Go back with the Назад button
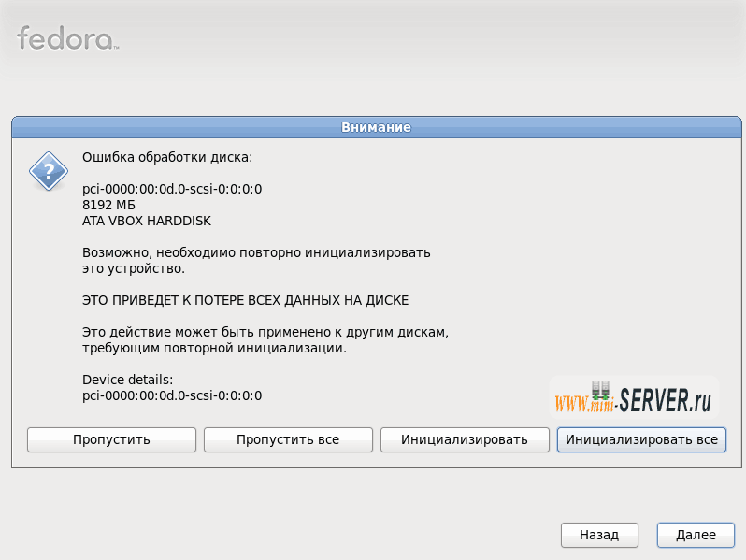The width and height of the screenshot is (746, 560). coord(599,535)
